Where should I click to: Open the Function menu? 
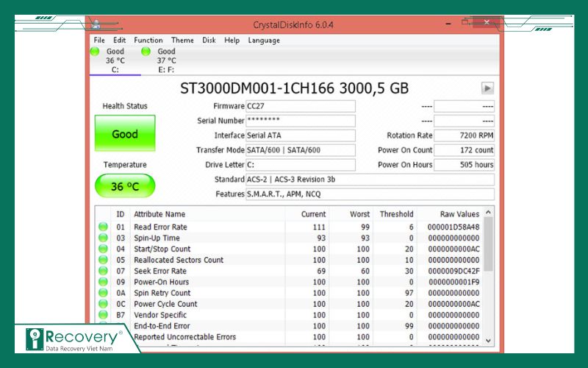[148, 40]
